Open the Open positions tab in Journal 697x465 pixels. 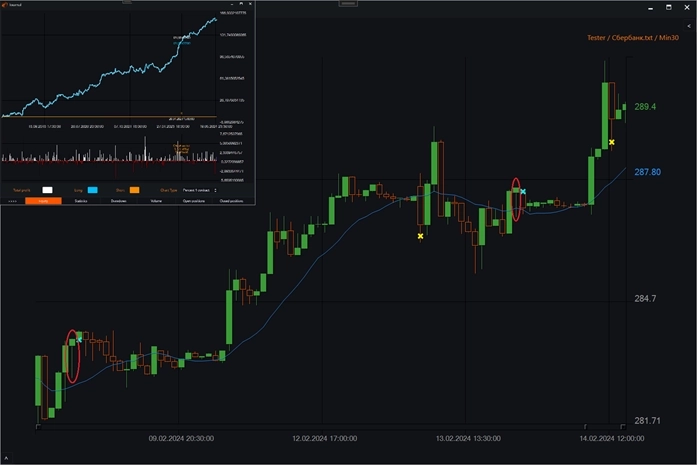coord(194,201)
